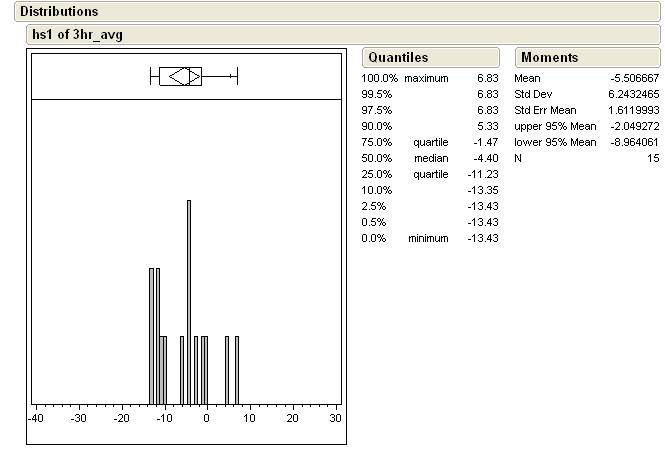Click the N count value 15

[x=653, y=158]
